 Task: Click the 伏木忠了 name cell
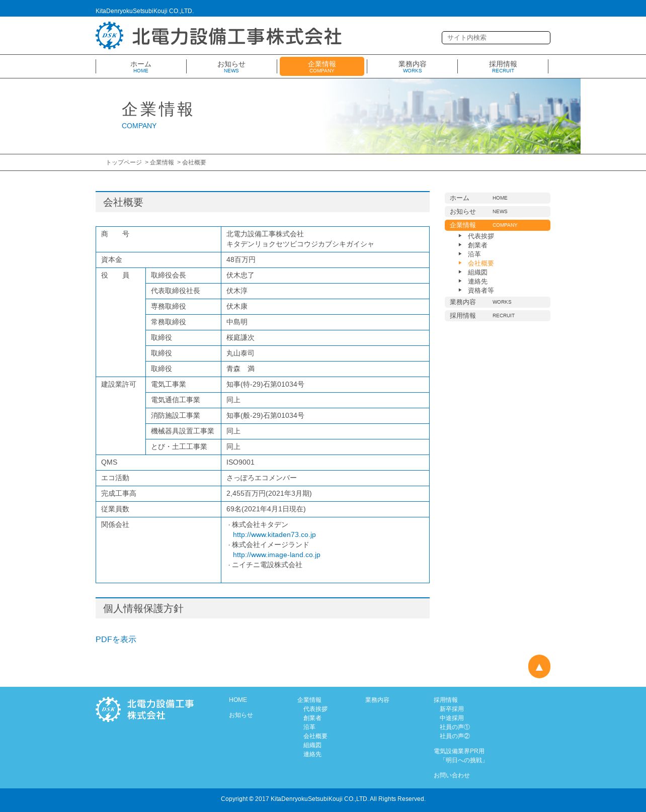(325, 276)
